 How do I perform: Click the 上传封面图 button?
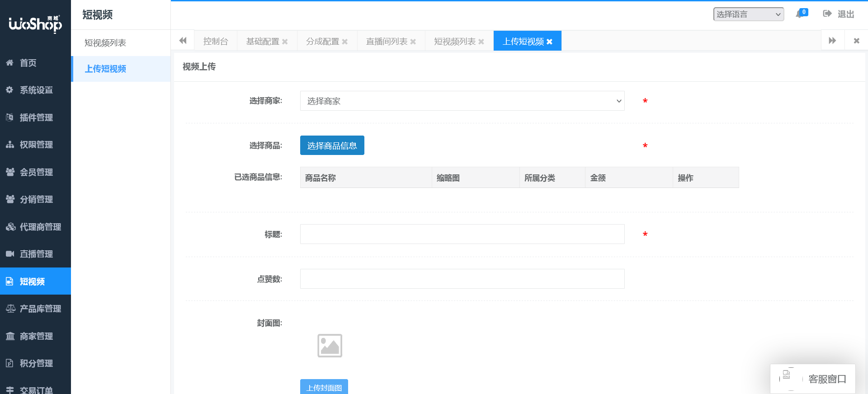coord(324,387)
